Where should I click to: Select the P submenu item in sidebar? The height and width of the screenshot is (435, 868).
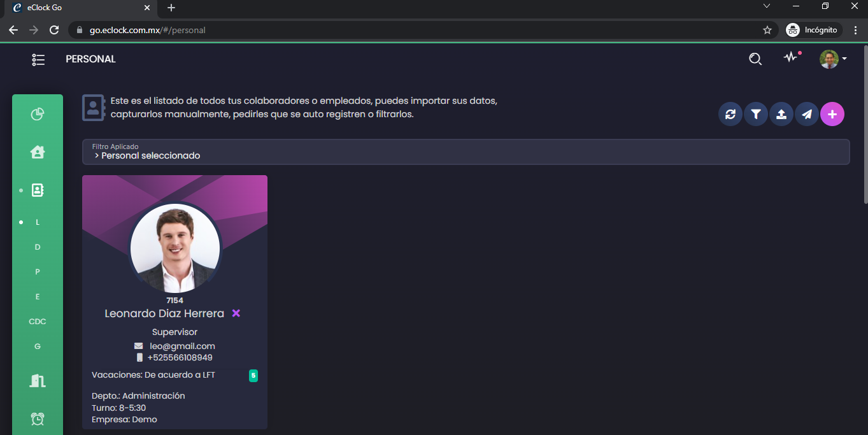[x=38, y=272]
